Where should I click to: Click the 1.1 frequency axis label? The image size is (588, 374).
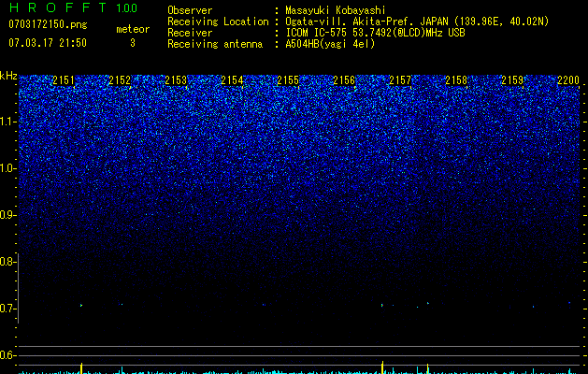pyautogui.click(x=8, y=122)
